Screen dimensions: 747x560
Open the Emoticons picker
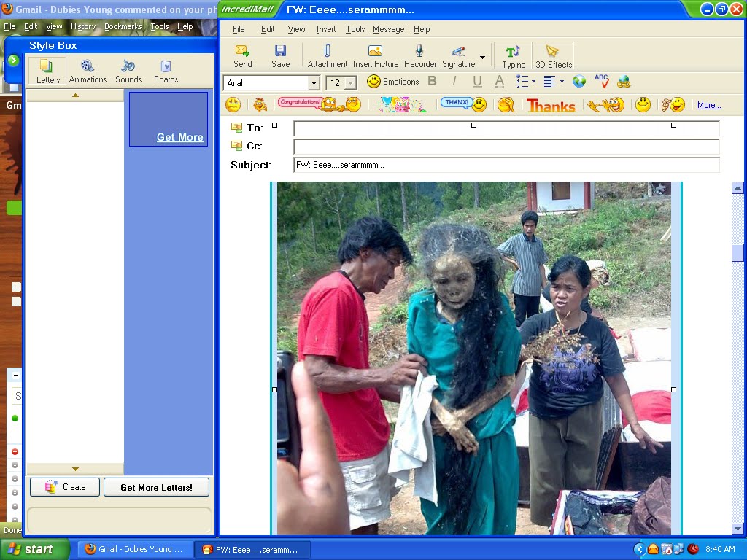[393, 82]
